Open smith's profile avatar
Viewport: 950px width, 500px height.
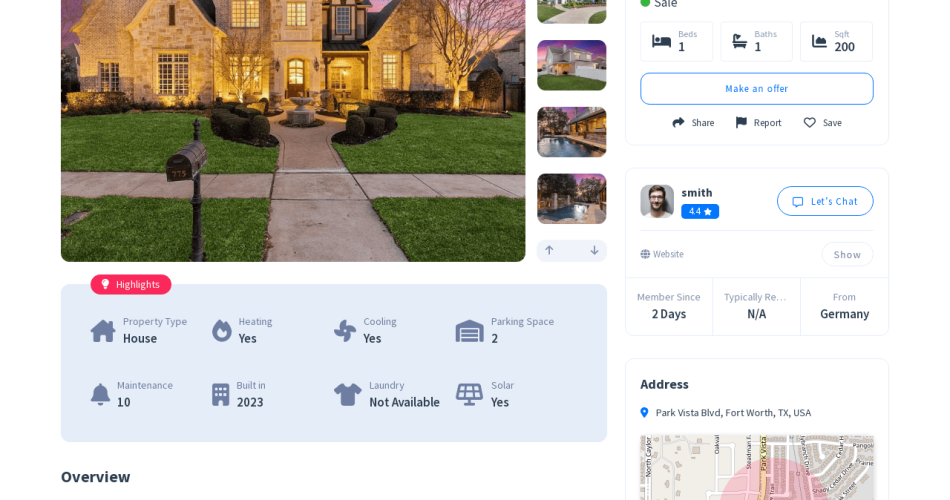pyautogui.click(x=657, y=201)
